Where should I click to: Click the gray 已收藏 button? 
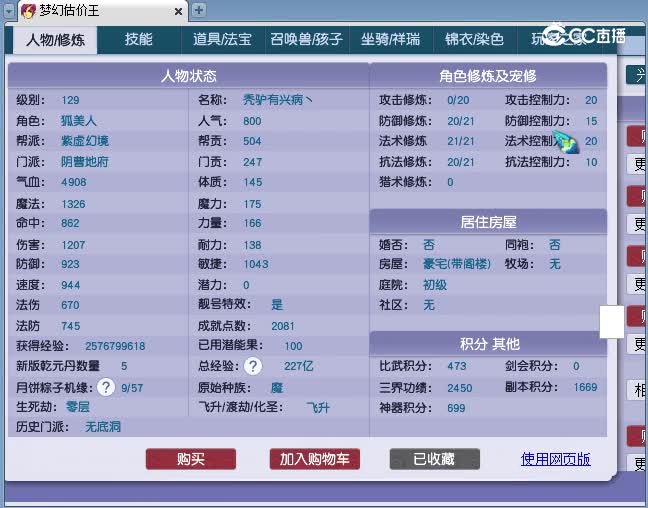(x=434, y=459)
